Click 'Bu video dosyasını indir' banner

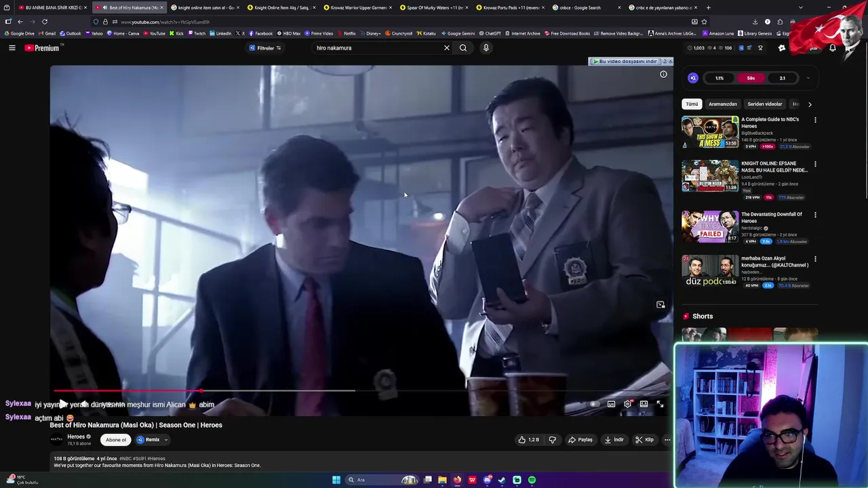pos(625,61)
